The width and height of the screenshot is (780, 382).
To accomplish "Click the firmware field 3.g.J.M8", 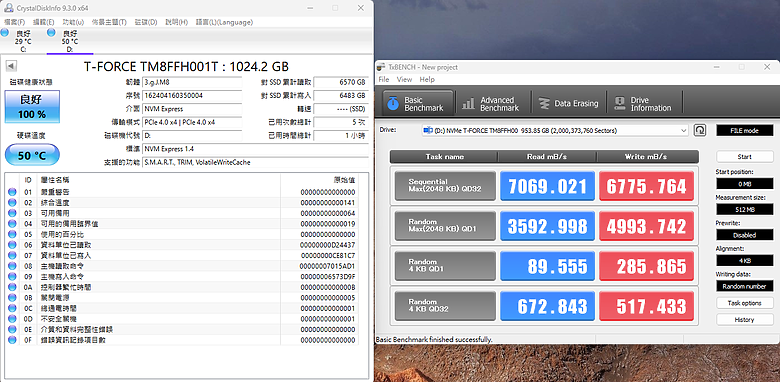I will coord(192,82).
